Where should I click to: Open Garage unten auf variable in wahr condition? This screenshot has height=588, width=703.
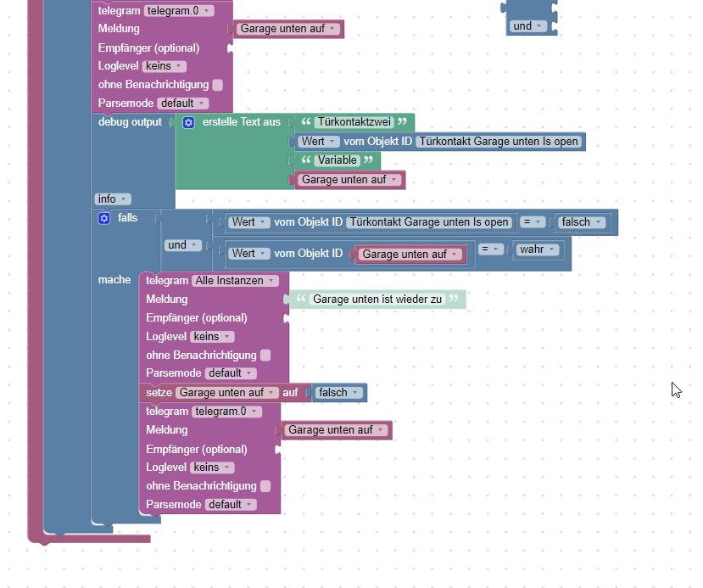(x=410, y=255)
